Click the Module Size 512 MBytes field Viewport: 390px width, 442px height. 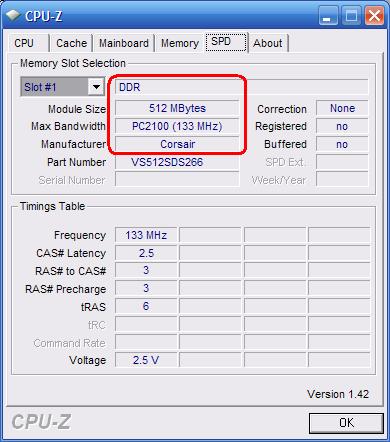click(x=177, y=108)
